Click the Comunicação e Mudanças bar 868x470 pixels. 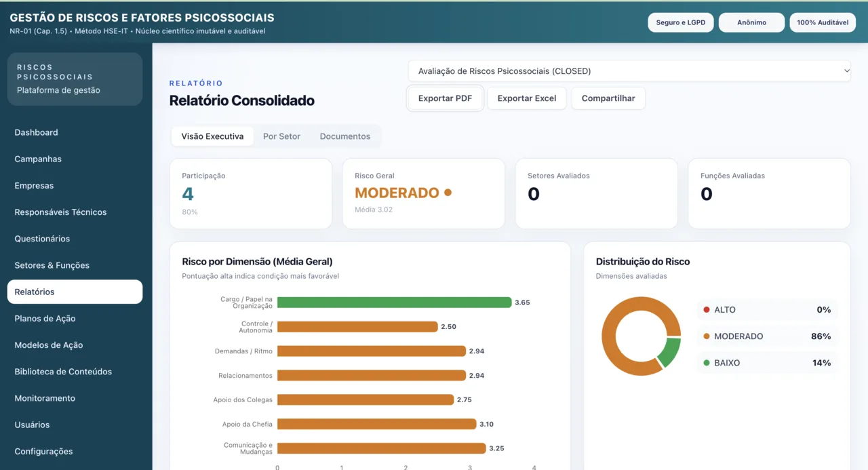(x=382, y=448)
